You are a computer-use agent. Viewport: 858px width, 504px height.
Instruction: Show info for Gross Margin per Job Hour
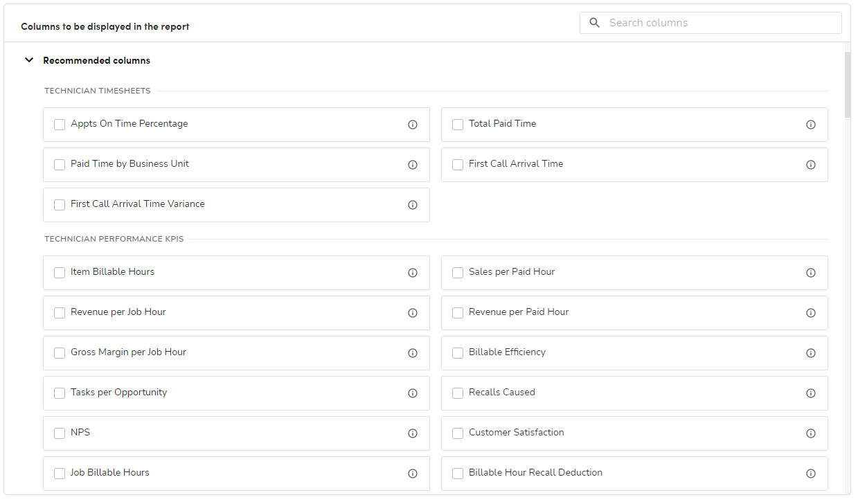tap(413, 353)
